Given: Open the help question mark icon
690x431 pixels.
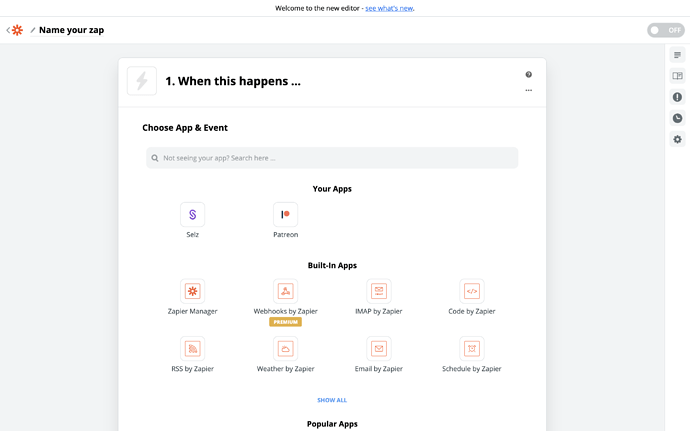Looking at the screenshot, I should (529, 74).
